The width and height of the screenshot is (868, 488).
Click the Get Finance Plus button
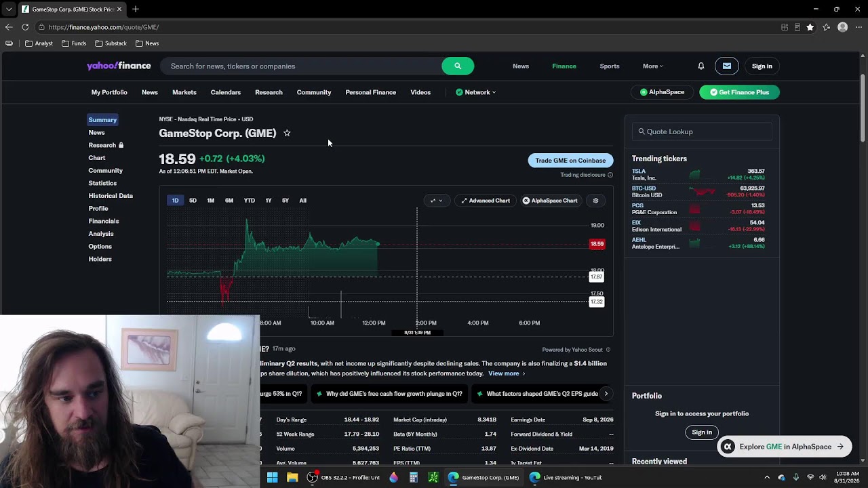click(739, 92)
